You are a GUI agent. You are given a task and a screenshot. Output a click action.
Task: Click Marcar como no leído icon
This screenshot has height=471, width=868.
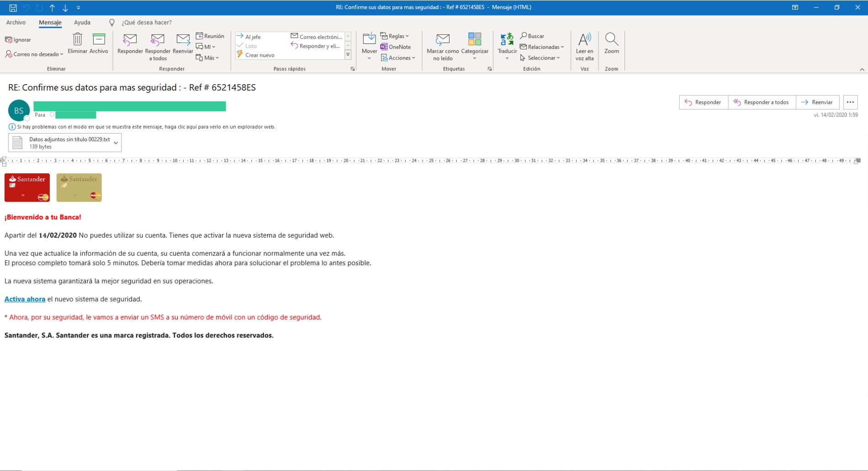click(442, 40)
